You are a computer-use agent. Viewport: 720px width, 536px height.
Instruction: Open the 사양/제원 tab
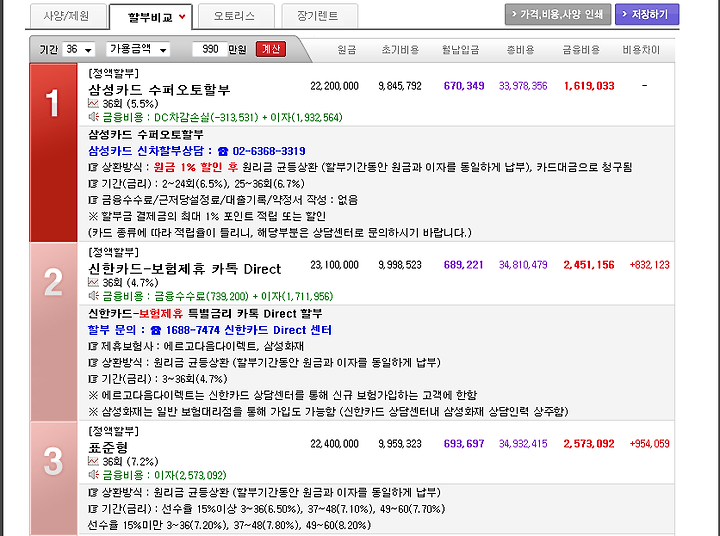(x=68, y=16)
